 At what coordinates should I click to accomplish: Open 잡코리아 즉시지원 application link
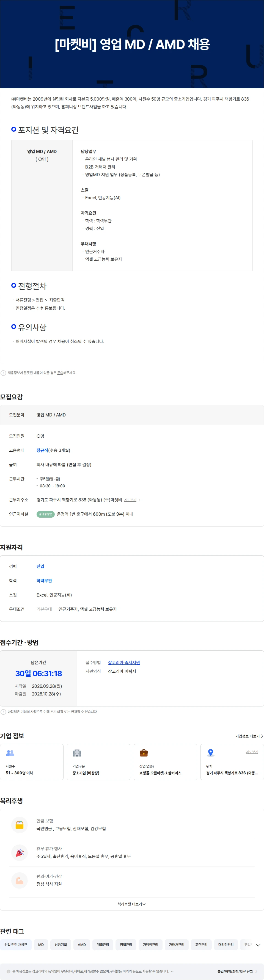[124, 663]
